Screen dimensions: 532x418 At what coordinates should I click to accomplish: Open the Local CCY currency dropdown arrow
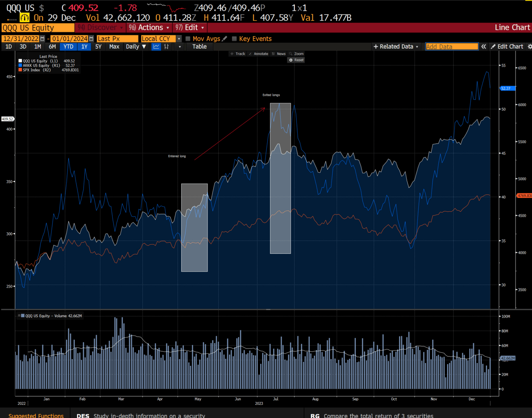click(x=179, y=39)
